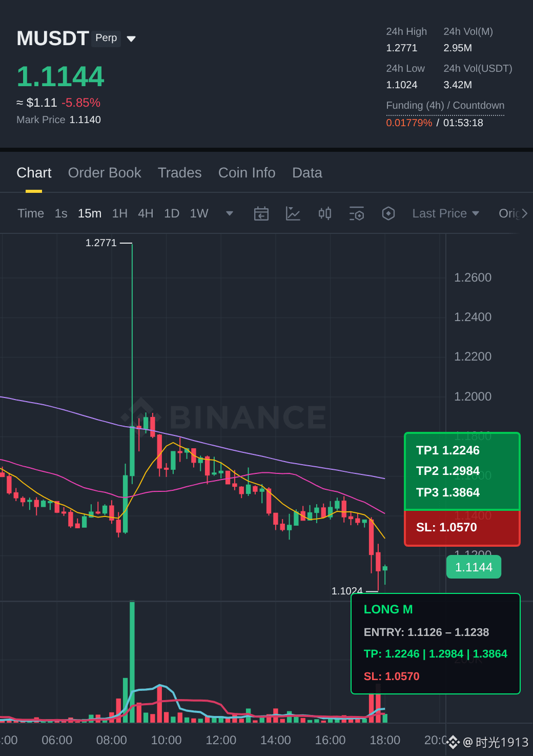Tap the 1.1024 low marker on chart

pos(347,591)
